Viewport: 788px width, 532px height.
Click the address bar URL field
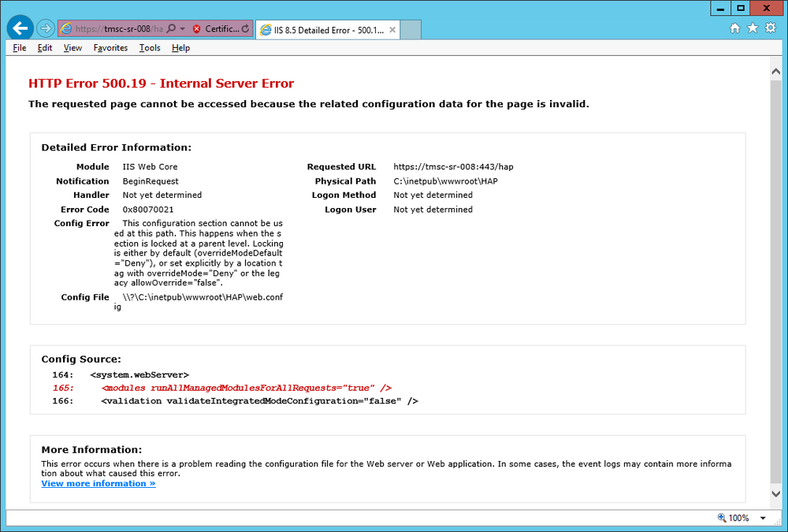(119, 29)
